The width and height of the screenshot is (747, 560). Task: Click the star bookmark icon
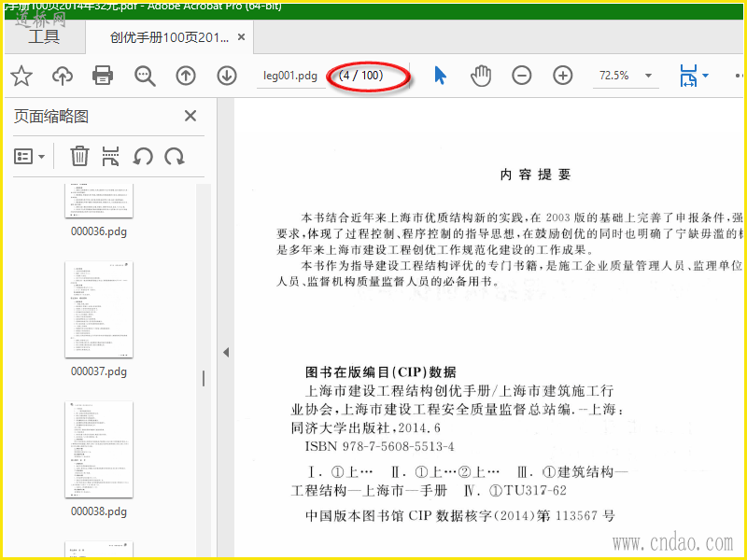point(21,76)
